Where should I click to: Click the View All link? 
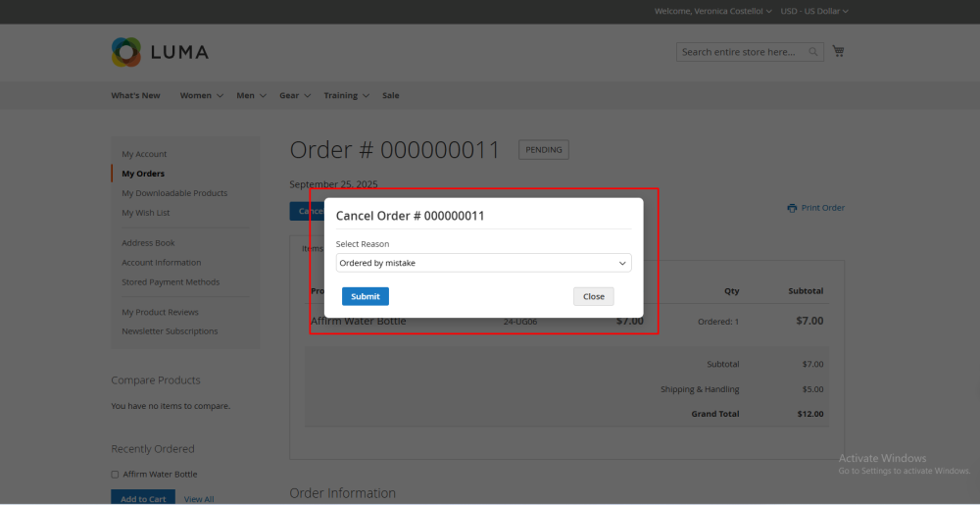click(x=199, y=499)
